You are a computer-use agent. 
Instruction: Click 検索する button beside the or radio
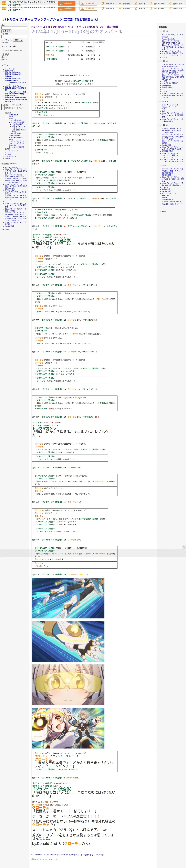[18, 40]
